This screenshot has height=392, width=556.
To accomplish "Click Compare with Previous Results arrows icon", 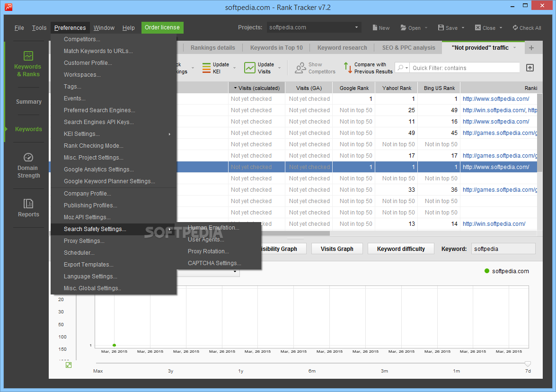I will 348,68.
